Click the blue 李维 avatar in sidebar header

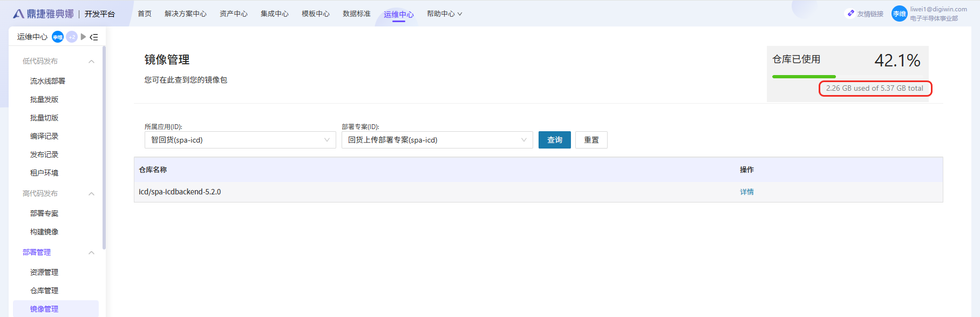point(58,37)
